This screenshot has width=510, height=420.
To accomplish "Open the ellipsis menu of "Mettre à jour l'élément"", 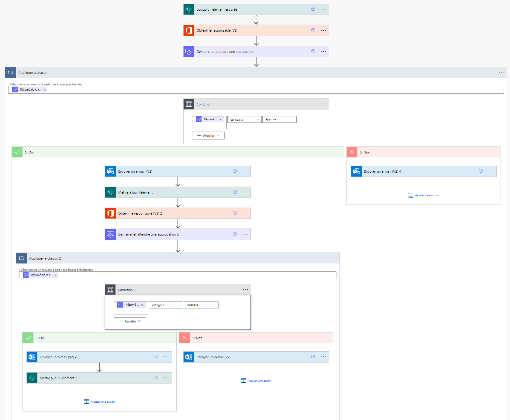I will 245,192.
